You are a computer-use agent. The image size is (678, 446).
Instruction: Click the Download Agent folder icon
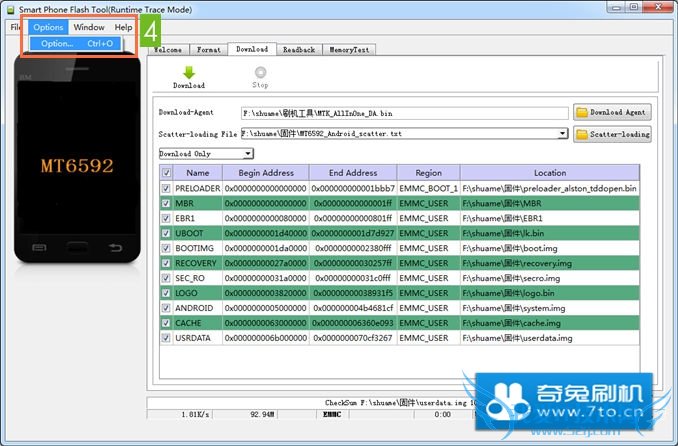582,112
